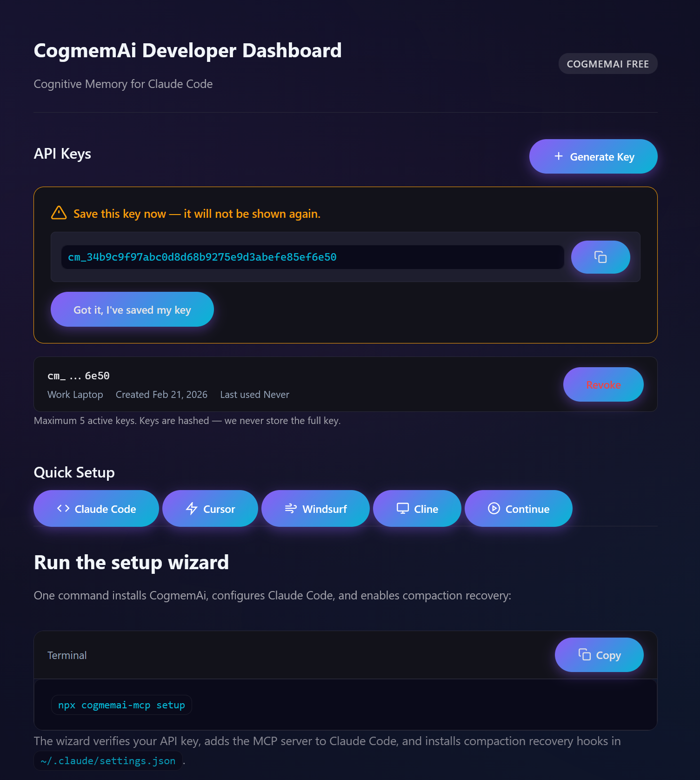Copy the API key using the copy icon
Viewport: 700px width, 780px height.
600,257
